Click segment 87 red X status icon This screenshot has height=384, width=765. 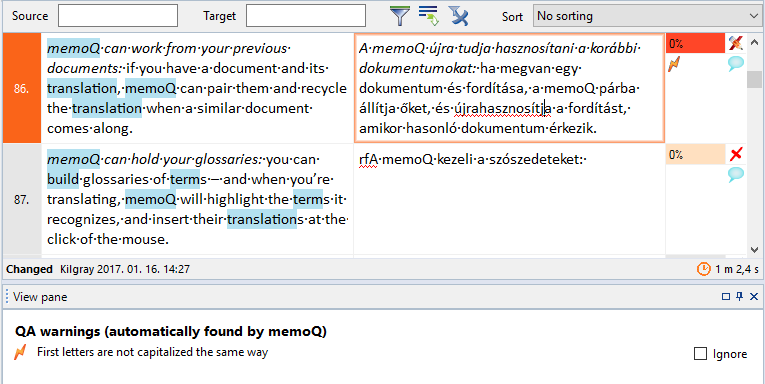[x=736, y=155]
